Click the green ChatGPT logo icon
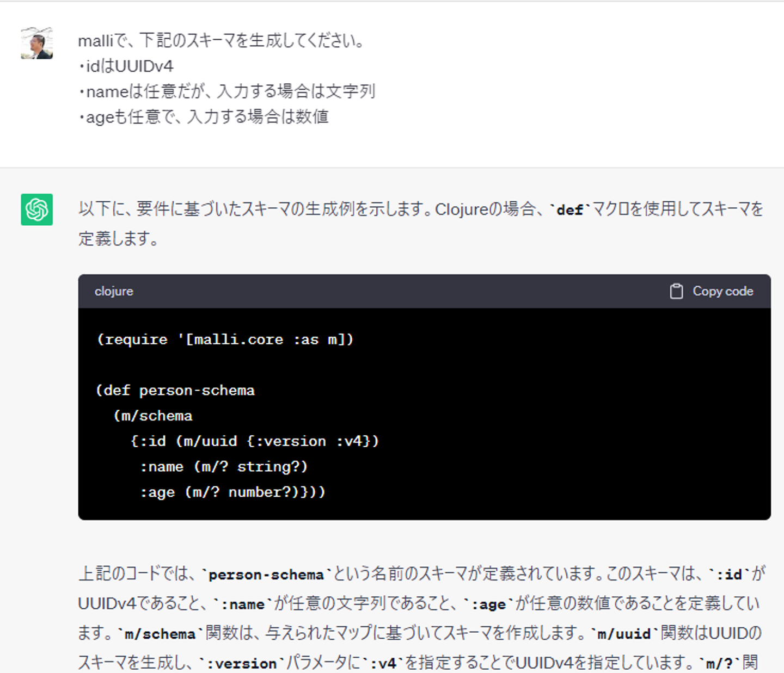Image resolution: width=784 pixels, height=673 pixels. click(x=37, y=209)
